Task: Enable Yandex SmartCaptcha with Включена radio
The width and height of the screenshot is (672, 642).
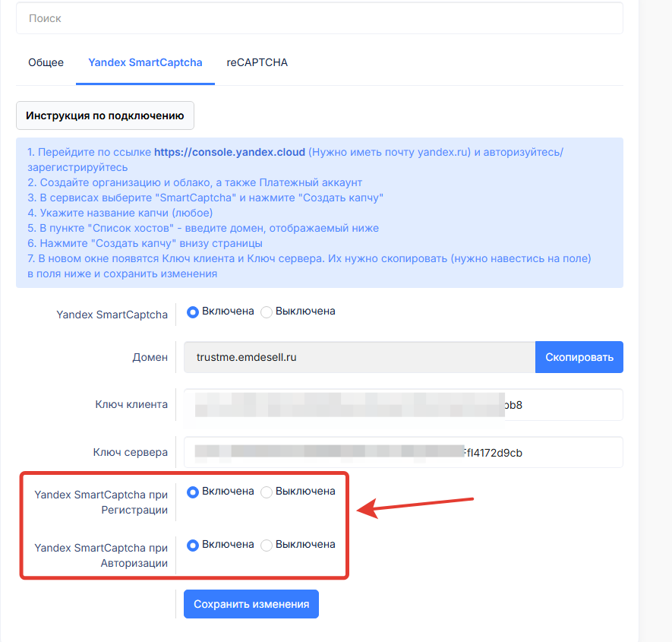Action: tap(193, 312)
